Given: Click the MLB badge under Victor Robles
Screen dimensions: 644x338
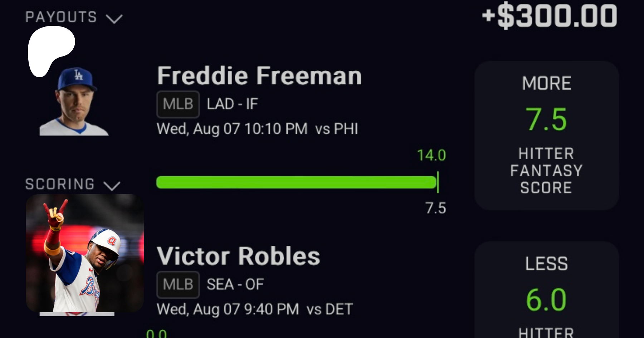Looking at the screenshot, I should tap(178, 285).
